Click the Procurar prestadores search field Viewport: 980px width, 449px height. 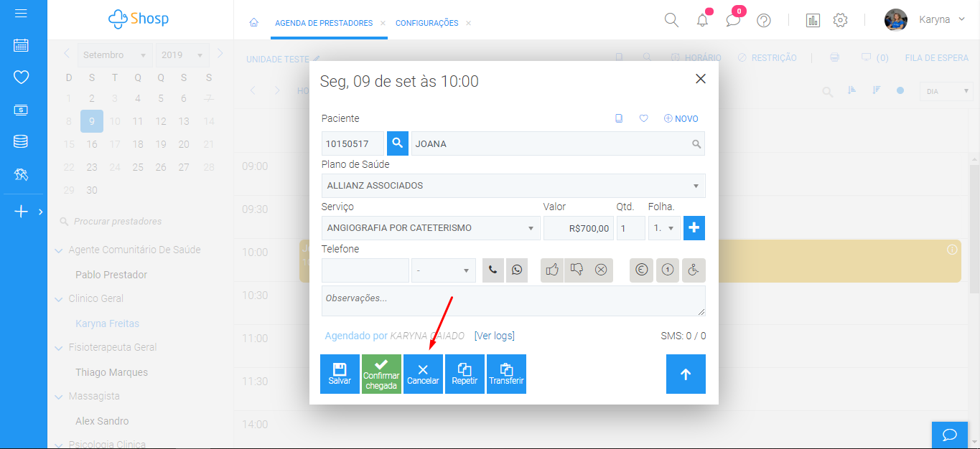118,222
